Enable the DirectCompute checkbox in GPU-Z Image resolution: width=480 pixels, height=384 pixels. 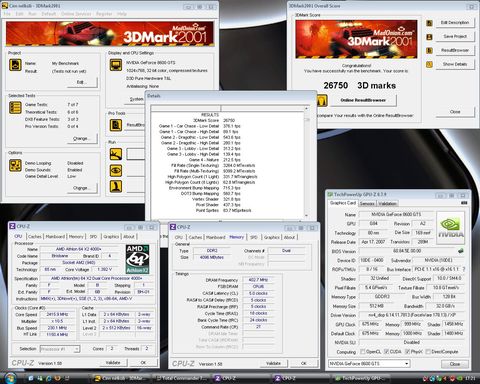tap(428, 352)
